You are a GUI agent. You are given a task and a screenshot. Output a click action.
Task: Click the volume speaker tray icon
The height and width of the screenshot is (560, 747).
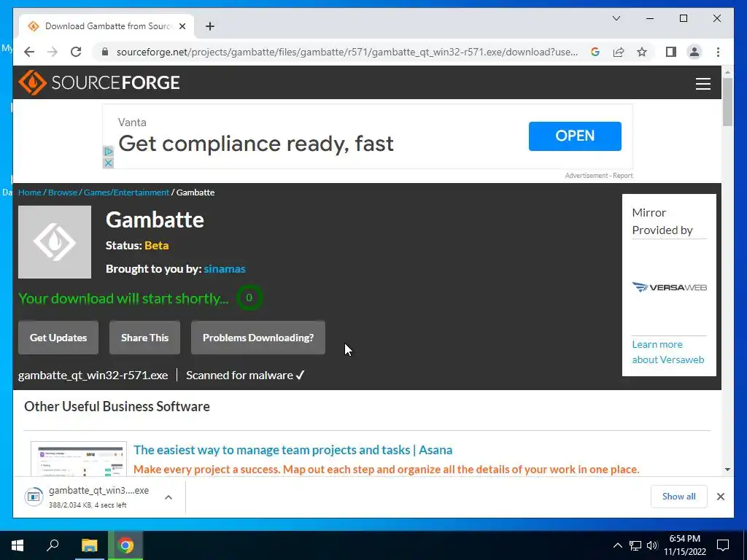[652, 545]
